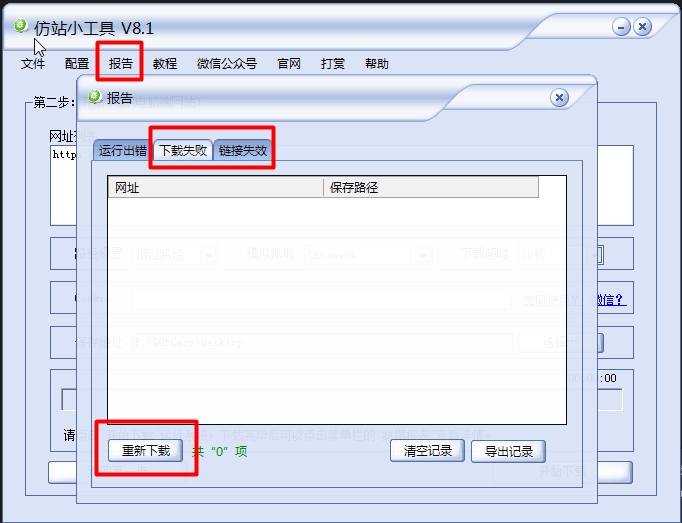
Task: Open the 文件 menu
Action: coord(33,64)
